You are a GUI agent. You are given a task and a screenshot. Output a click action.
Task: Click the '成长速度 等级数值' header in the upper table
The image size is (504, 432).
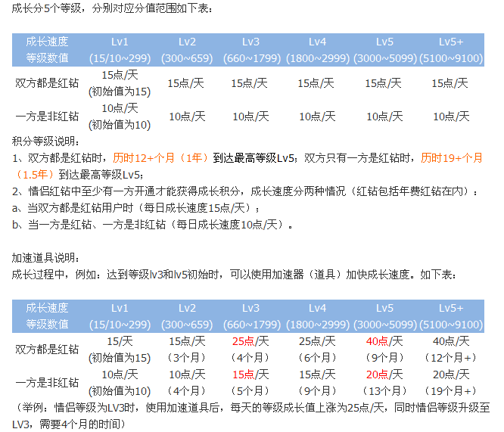click(47, 50)
